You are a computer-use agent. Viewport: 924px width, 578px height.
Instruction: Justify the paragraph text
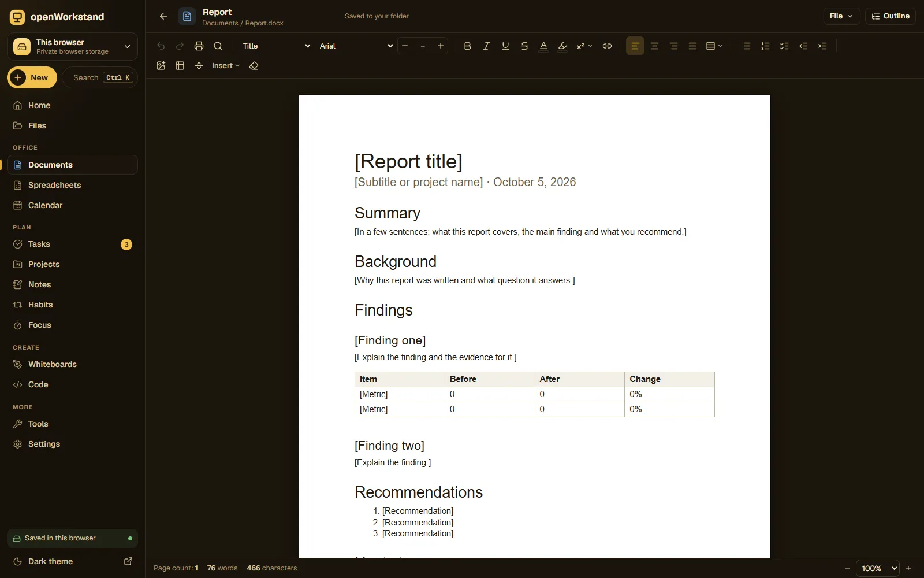692,46
